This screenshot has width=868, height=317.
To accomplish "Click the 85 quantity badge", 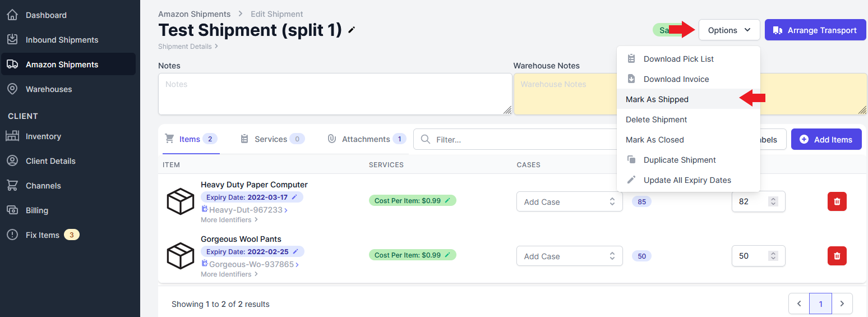I will (641, 201).
